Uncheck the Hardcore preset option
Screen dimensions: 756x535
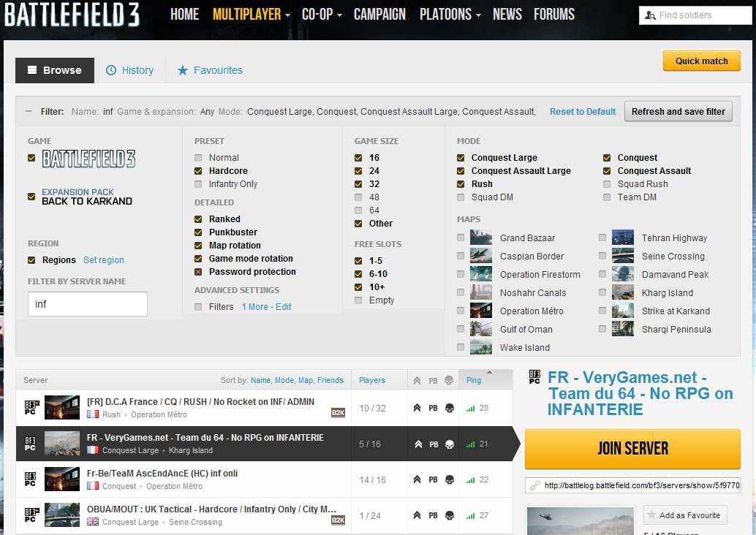[x=198, y=170]
